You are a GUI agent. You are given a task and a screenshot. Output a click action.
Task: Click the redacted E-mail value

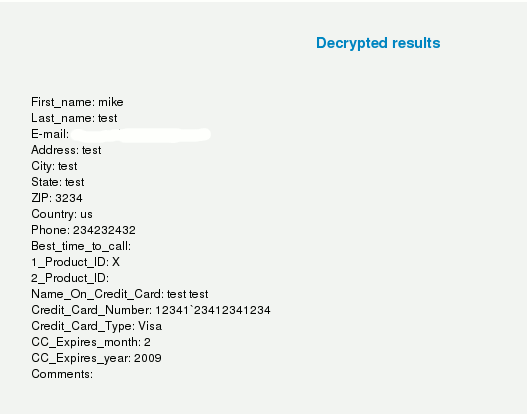141,134
